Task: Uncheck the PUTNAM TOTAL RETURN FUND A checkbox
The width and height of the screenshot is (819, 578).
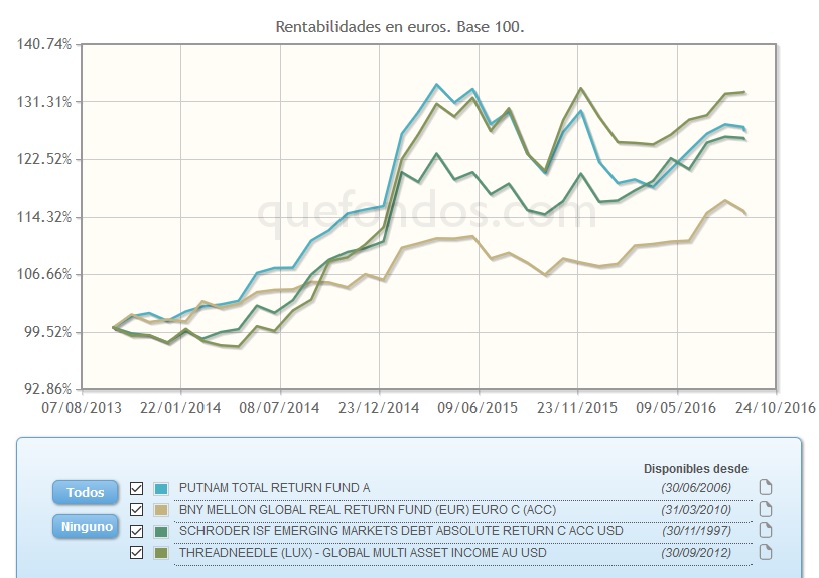Action: click(x=136, y=488)
